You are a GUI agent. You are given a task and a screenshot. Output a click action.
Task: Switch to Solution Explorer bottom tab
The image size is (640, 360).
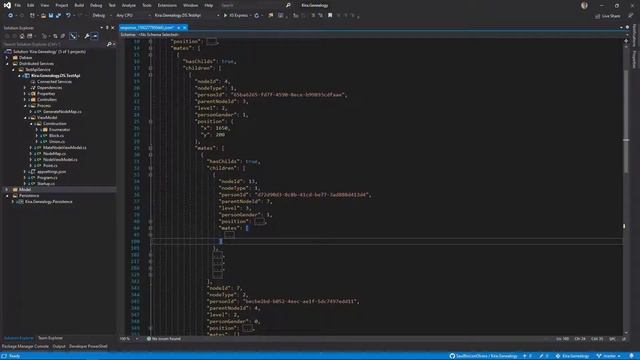click(x=19, y=338)
